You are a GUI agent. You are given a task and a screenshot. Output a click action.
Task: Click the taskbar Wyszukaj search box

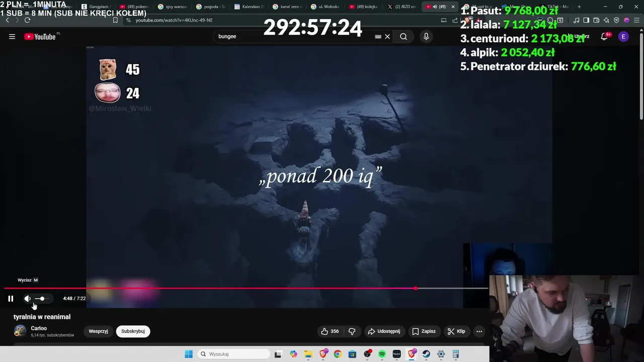point(234,354)
